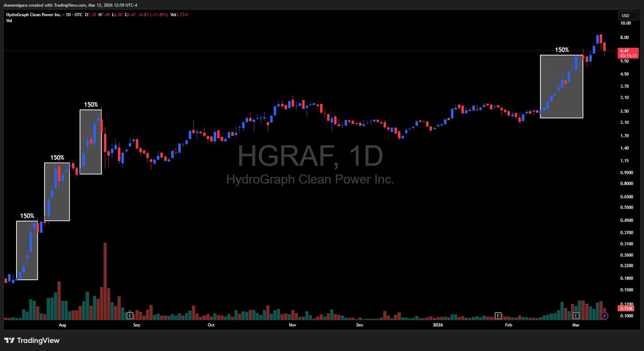This screenshot has height=351, width=644.
Task: Click the TradingView logo at bottom left
Action: (x=32, y=341)
